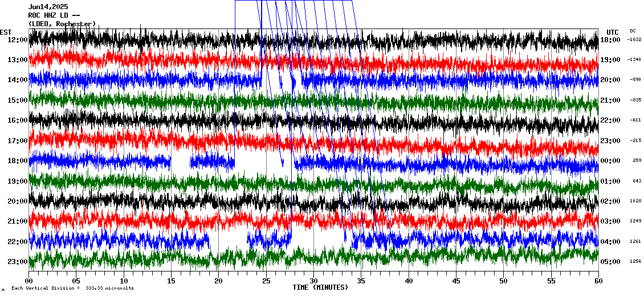
Task: Click the 30 minute tick label
Action: pyautogui.click(x=313, y=281)
